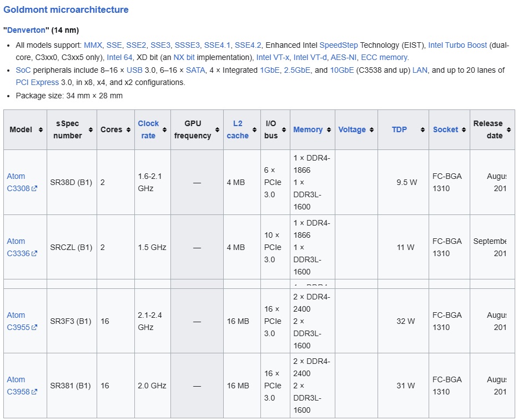Select the 1.5 GHz clock rate cell
This screenshot has height=420, width=518.
[152, 248]
